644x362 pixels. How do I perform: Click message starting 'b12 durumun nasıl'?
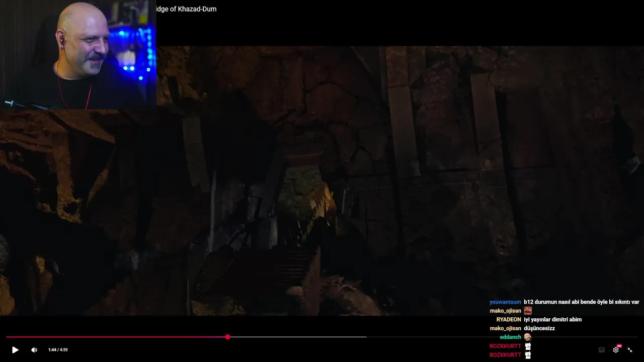click(x=582, y=302)
